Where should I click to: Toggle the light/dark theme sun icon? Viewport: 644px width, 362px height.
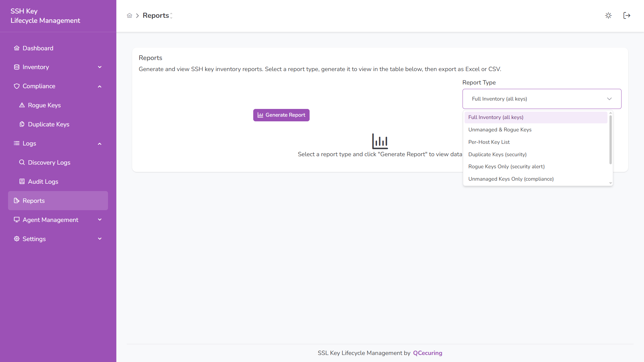608,15
